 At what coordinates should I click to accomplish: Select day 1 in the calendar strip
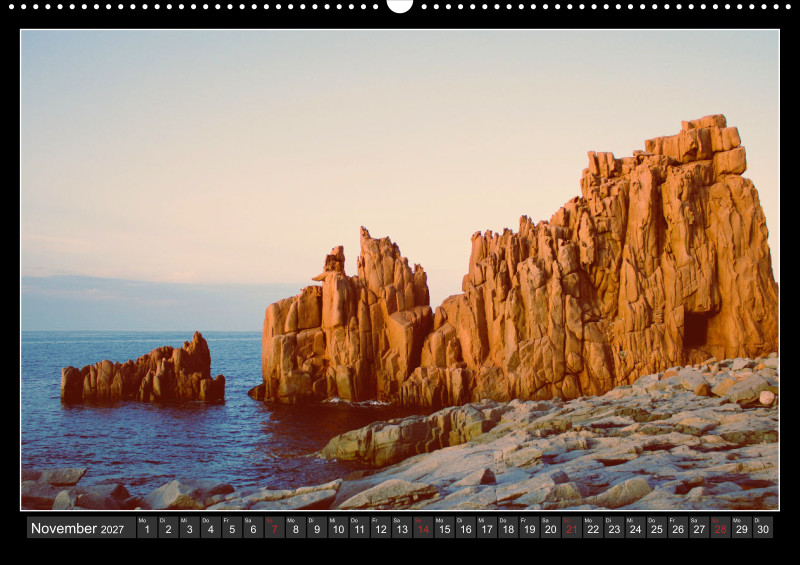pos(146,528)
